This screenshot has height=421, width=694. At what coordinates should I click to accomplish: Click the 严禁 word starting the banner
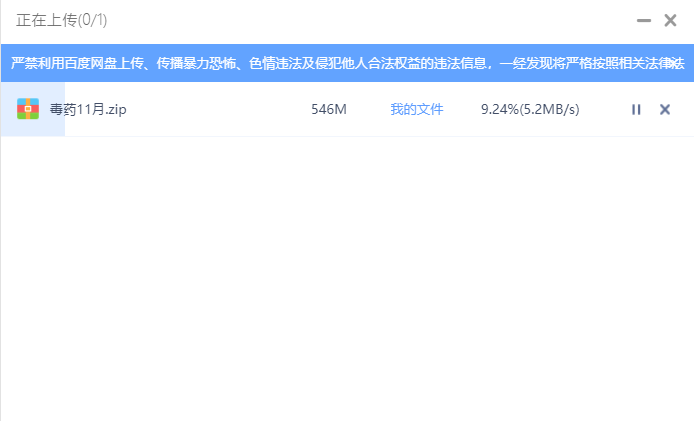[25, 63]
